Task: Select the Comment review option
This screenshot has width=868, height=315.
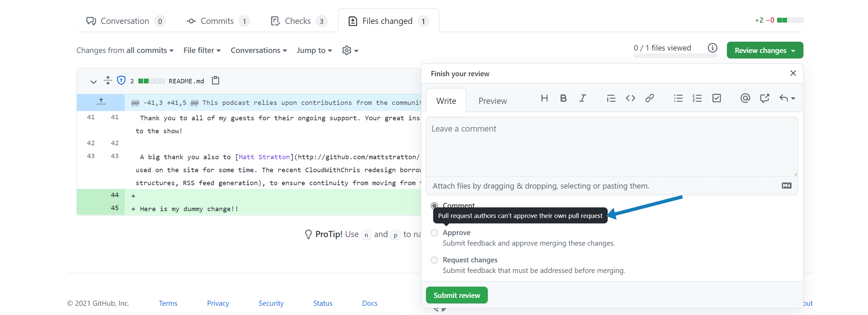Action: tap(434, 206)
